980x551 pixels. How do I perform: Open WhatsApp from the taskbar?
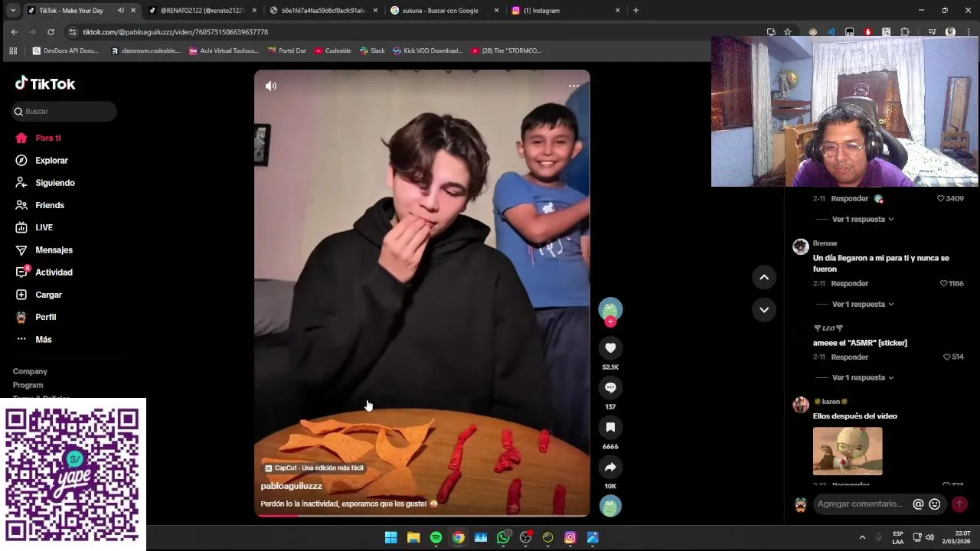click(503, 537)
